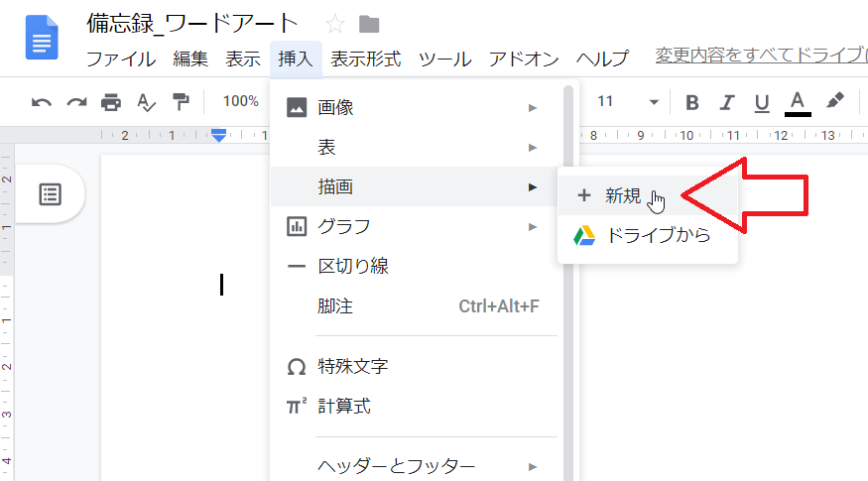Star this document
The height and width of the screenshot is (481, 868).
click(x=335, y=24)
